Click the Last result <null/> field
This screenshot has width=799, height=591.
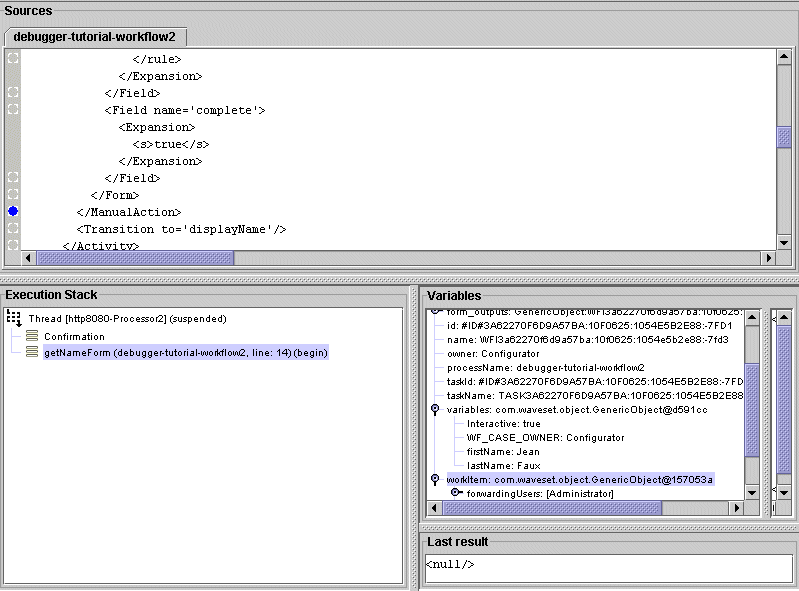coord(608,567)
